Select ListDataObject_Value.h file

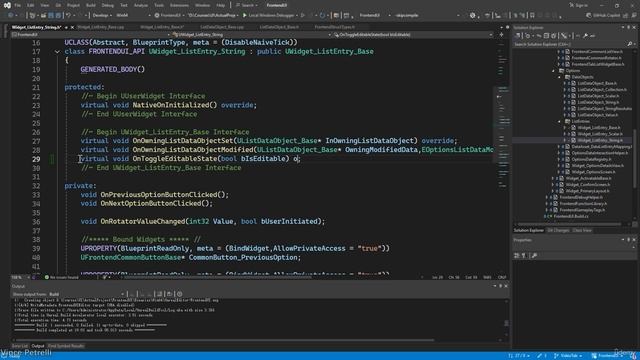pyautogui.click(x=598, y=115)
